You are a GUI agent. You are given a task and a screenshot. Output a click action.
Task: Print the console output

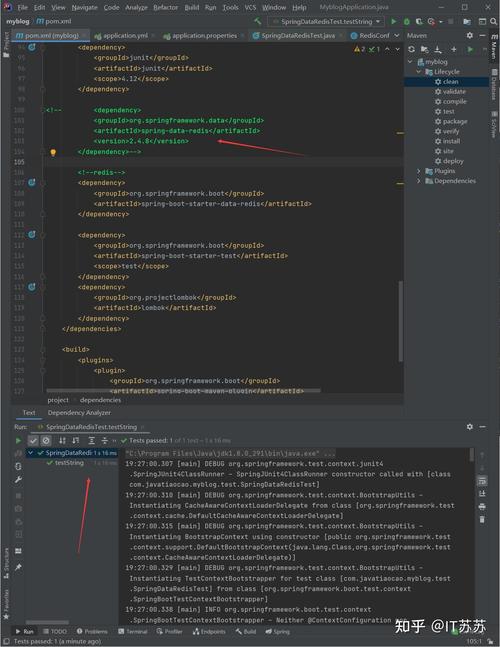pyautogui.click(x=481, y=507)
